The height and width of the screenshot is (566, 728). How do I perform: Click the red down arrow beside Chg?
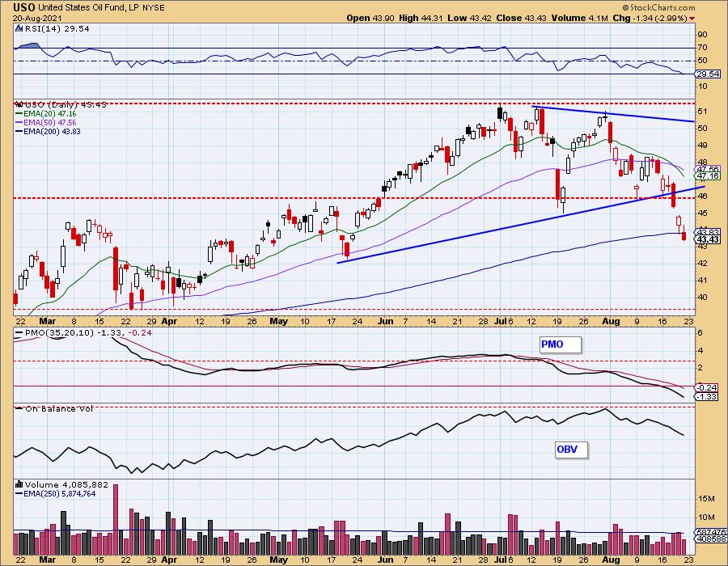[692, 19]
